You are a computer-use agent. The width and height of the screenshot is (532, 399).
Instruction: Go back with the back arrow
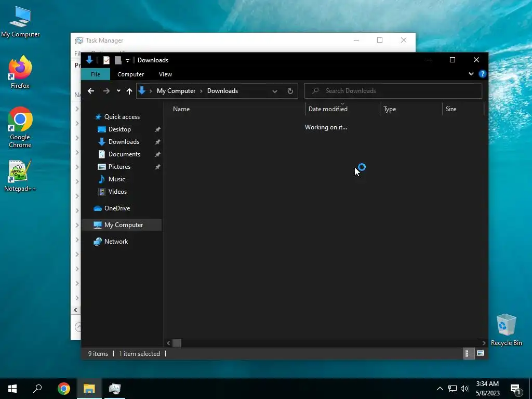tap(90, 90)
